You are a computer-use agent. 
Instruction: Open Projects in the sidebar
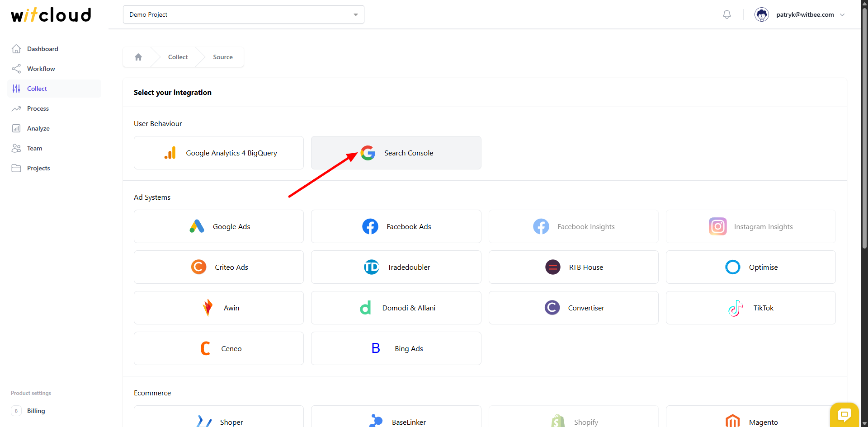tap(54, 168)
